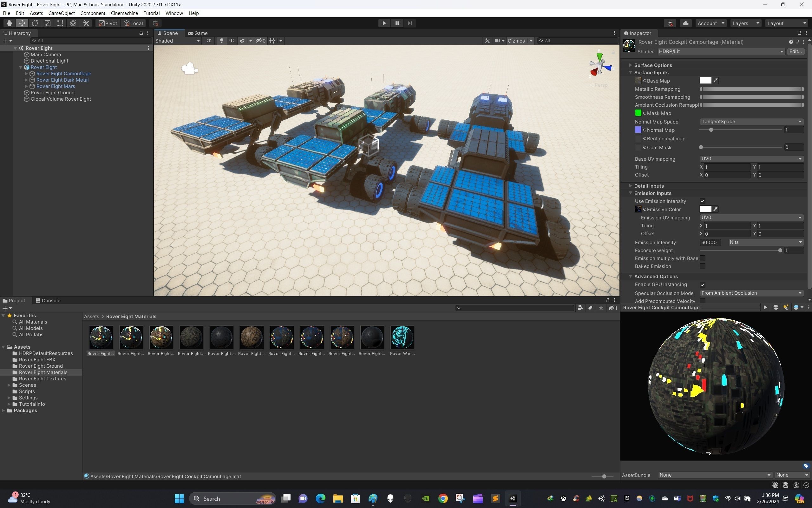Toggle Local handle rotation button
This screenshot has height=508, width=812.
(134, 23)
